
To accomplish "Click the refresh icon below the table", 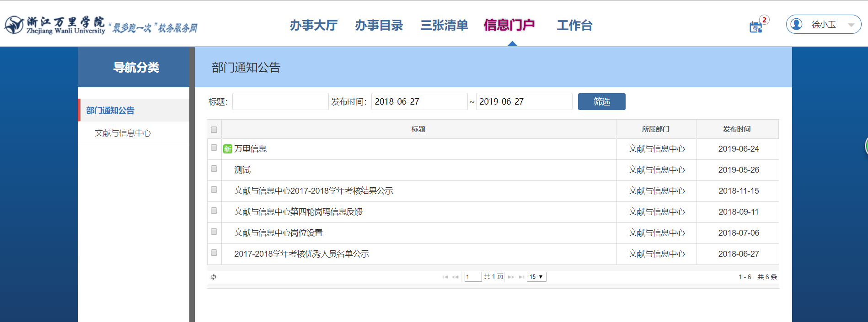I will [214, 277].
